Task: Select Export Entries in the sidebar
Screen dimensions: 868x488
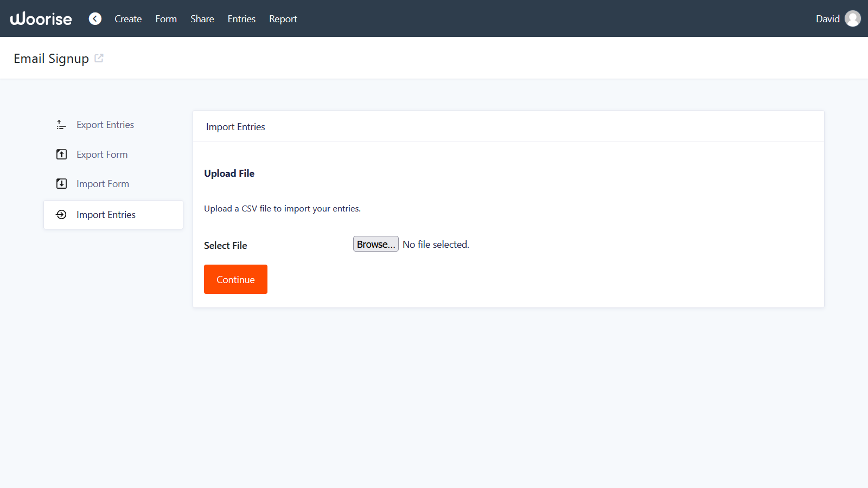Action: click(105, 124)
